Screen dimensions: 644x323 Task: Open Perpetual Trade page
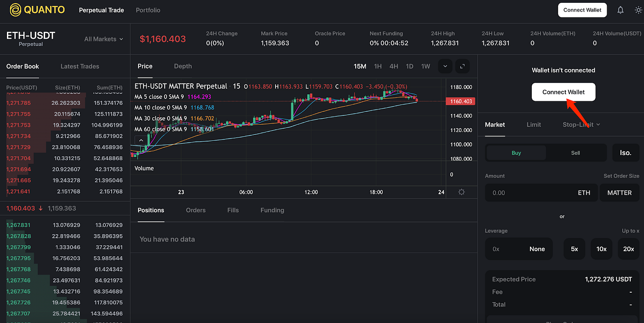click(x=102, y=10)
